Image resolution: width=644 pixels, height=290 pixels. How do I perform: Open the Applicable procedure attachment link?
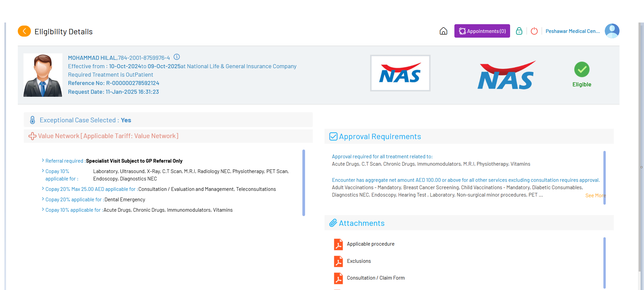coord(370,244)
